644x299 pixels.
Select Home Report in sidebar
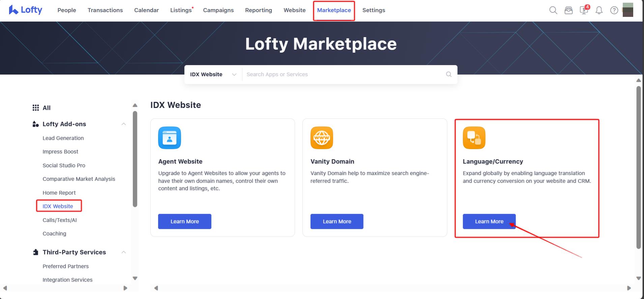click(x=59, y=193)
